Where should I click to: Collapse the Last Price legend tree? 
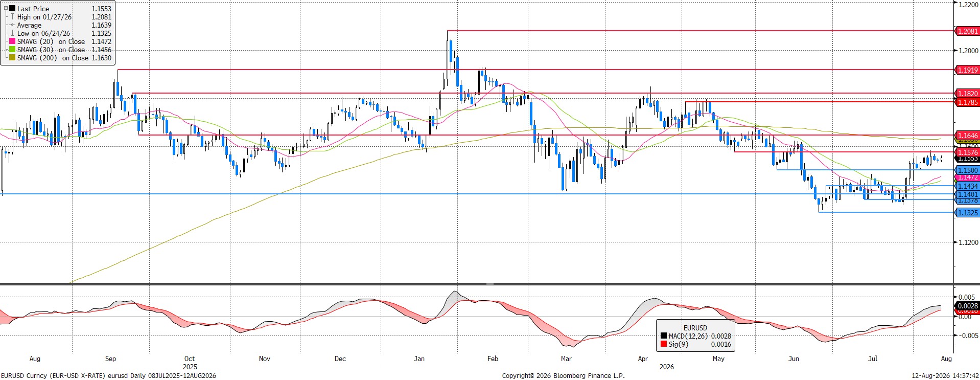click(6, 9)
